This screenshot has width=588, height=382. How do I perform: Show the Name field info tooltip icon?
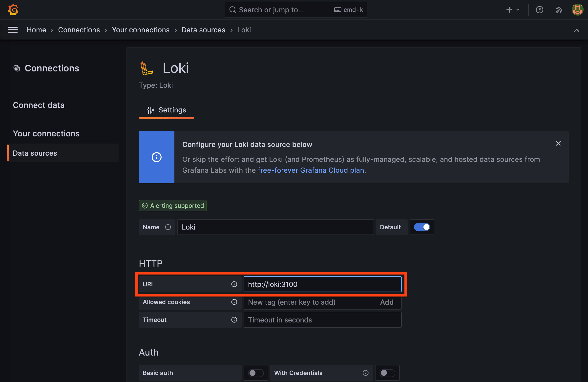pyautogui.click(x=168, y=227)
